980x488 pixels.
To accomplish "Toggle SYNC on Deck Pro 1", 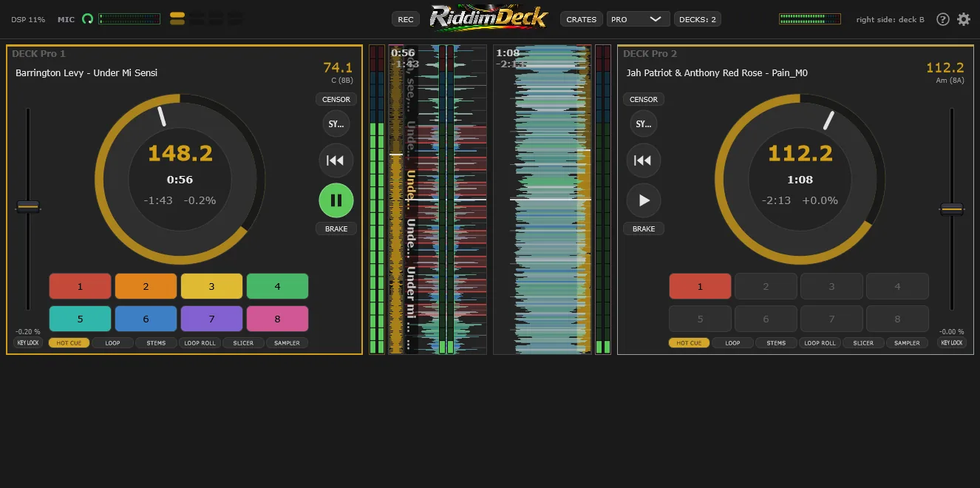I will pyautogui.click(x=336, y=123).
